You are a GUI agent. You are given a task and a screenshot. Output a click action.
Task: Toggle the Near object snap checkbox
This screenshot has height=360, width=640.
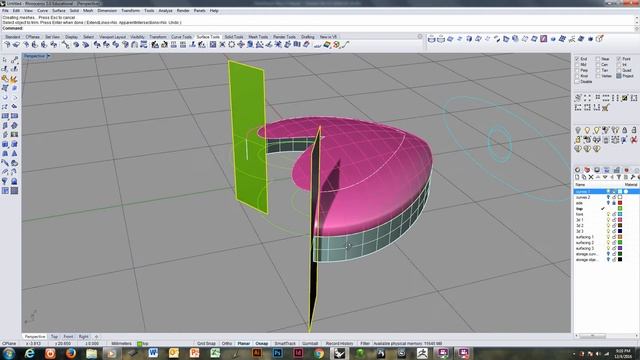click(x=598, y=59)
